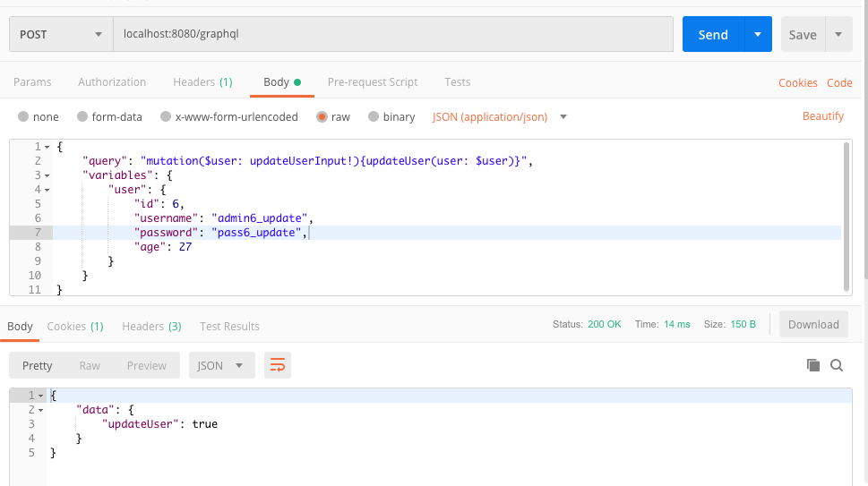The width and height of the screenshot is (868, 486).
Task: Select the request Body tab
Action: (282, 81)
